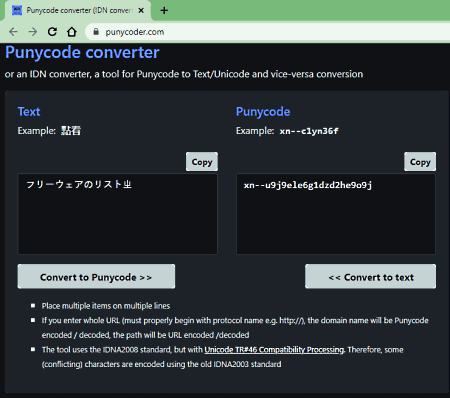This screenshot has height=398, width=450.
Task: Click the browser forward arrow
Action: point(33,32)
